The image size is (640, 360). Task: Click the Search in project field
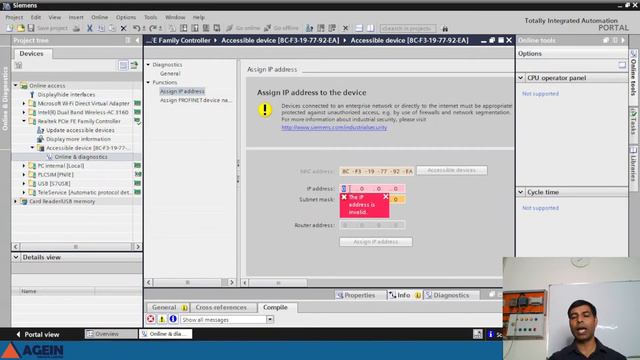[408, 28]
